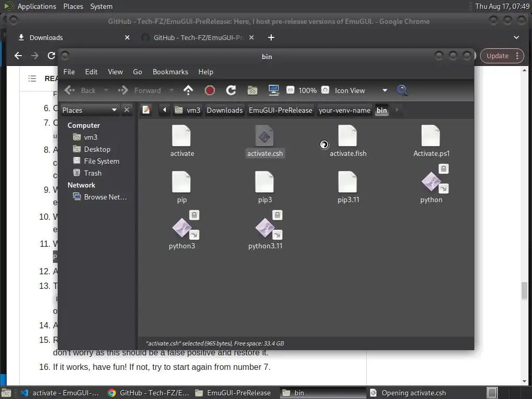The height and width of the screenshot is (399, 532).
Task: Click 100% zoom level label
Action: point(308,90)
